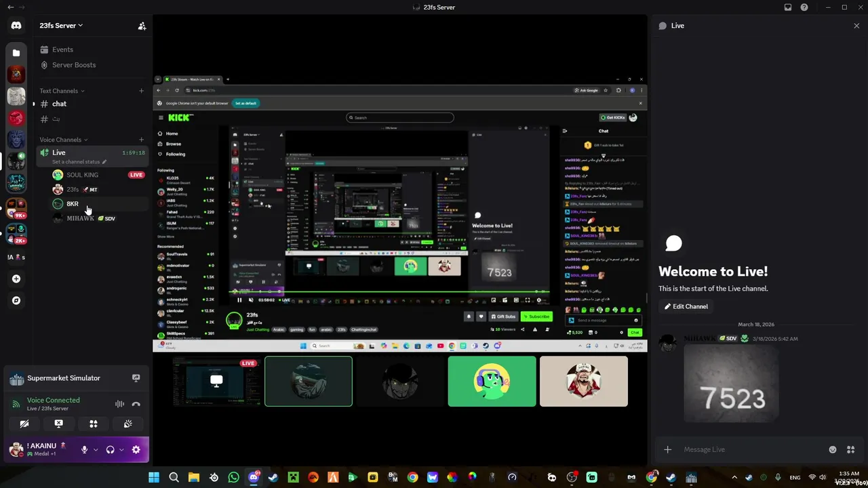Viewport: 868px width, 488px height.
Task: Open Steam from the taskbar
Action: point(273,478)
